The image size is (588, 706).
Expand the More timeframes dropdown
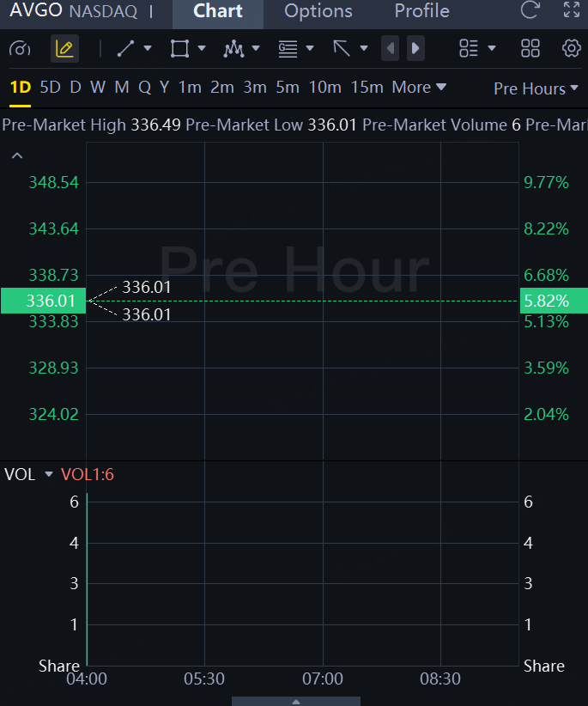[x=419, y=88]
